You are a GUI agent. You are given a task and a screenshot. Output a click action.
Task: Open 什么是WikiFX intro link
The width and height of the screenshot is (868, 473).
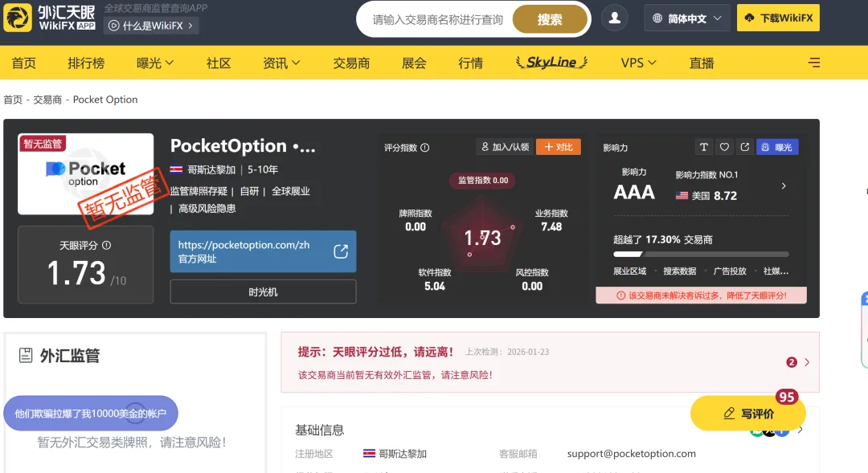[x=151, y=26]
